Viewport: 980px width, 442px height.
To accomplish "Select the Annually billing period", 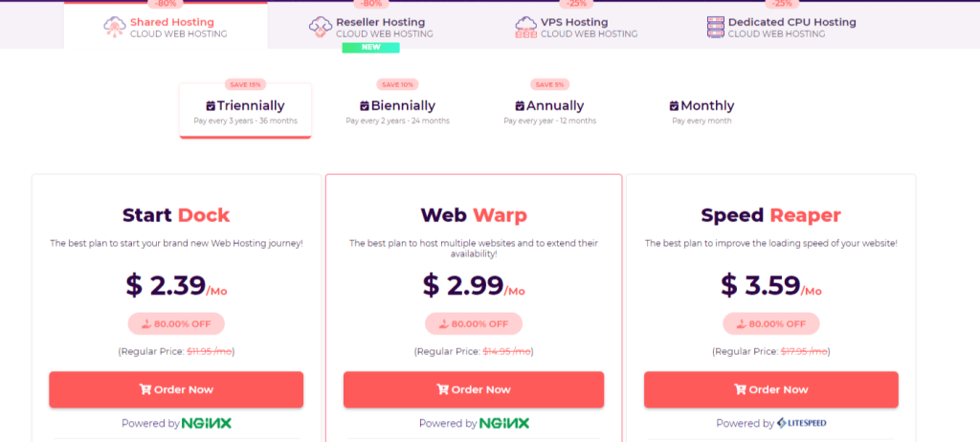I will pyautogui.click(x=550, y=111).
